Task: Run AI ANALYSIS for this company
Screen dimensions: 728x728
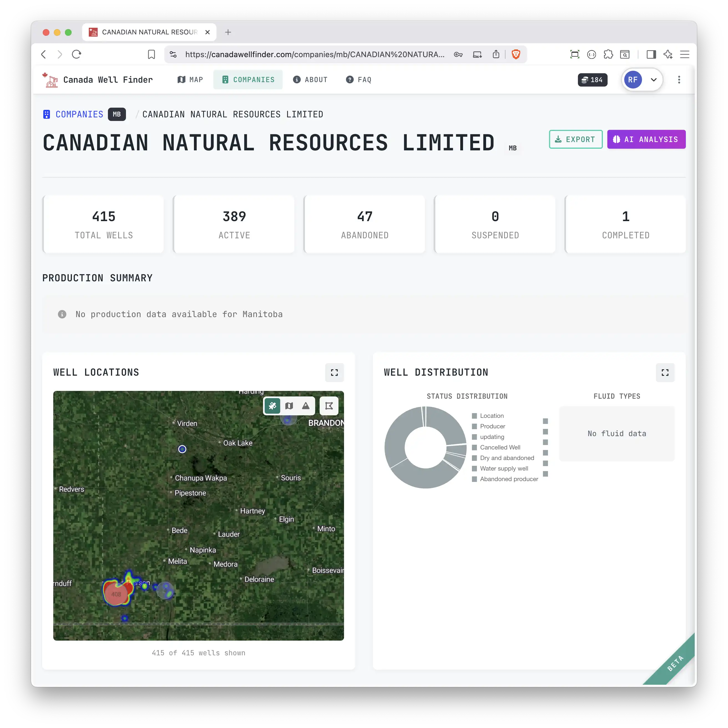Action: [646, 139]
